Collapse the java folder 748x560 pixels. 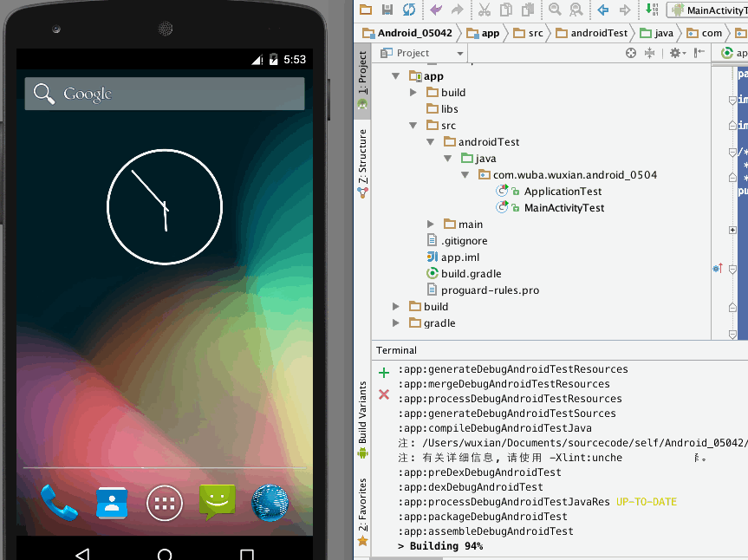447,159
